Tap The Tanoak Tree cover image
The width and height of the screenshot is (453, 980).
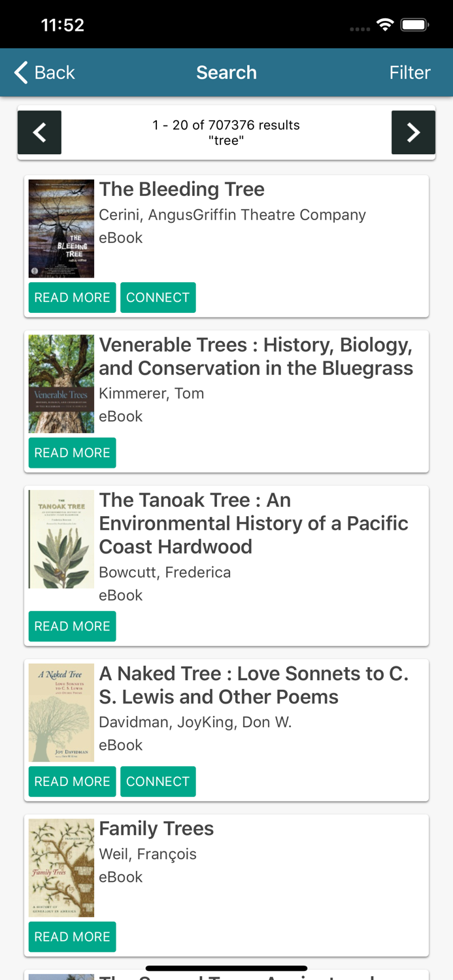pyautogui.click(x=61, y=540)
